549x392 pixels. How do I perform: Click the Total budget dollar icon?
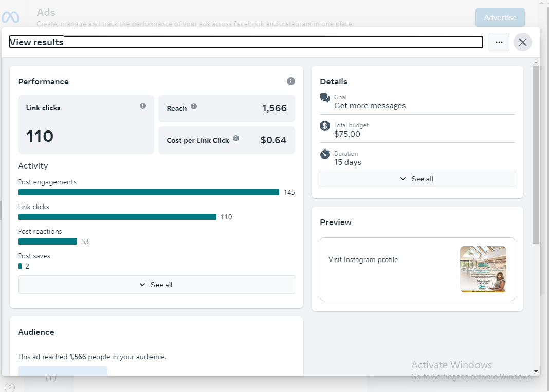click(x=325, y=126)
